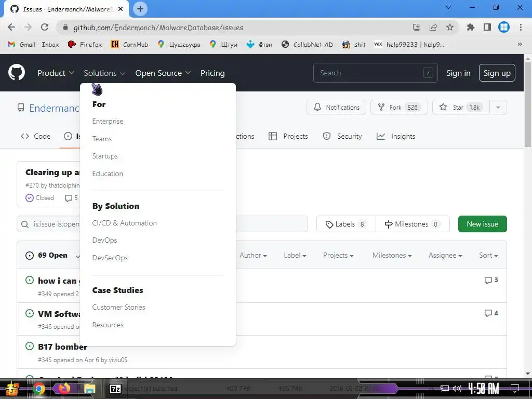Select DevSecOps in the Solutions menu
The image size is (532, 399).
point(110,258)
